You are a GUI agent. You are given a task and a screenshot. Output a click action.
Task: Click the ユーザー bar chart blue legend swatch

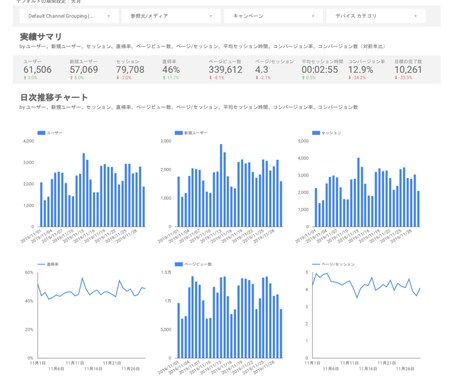coord(41,133)
